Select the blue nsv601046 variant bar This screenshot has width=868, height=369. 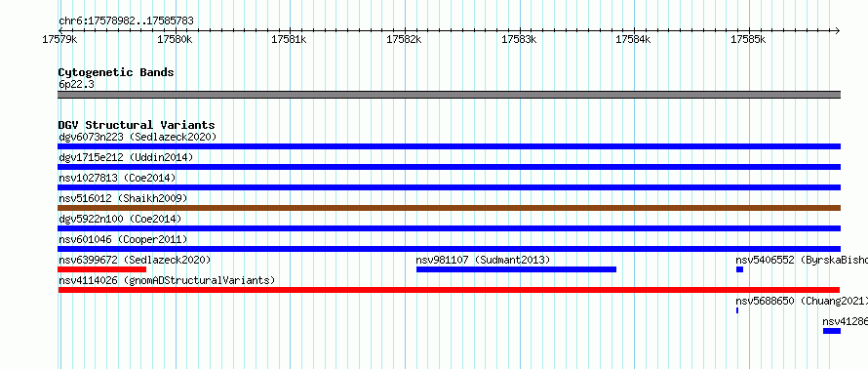pos(449,249)
